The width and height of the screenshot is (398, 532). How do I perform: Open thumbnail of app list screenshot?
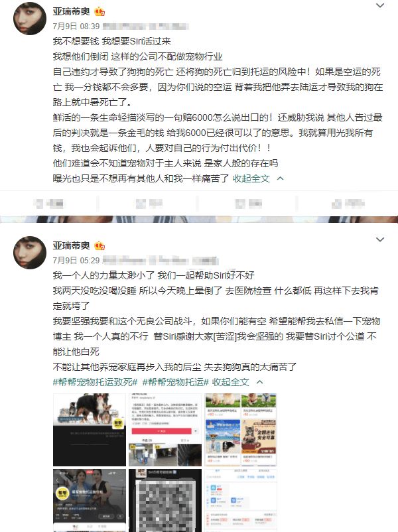tap(241, 501)
